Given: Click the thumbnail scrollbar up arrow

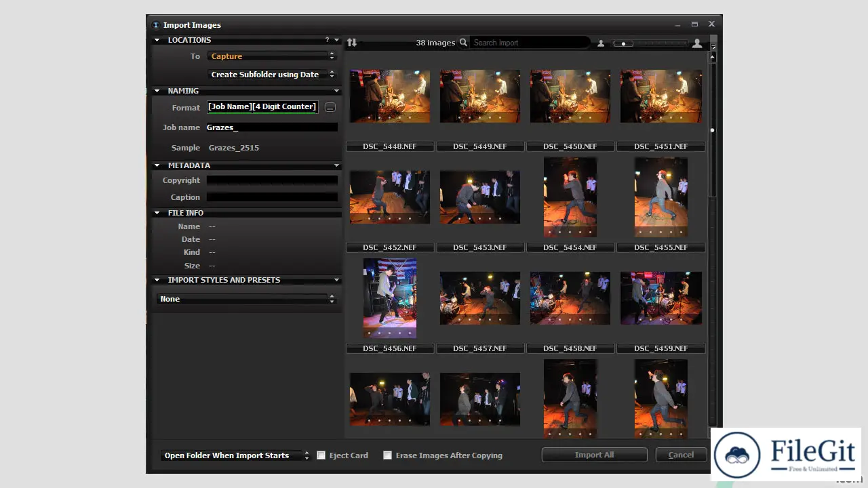Looking at the screenshot, I should (x=712, y=57).
